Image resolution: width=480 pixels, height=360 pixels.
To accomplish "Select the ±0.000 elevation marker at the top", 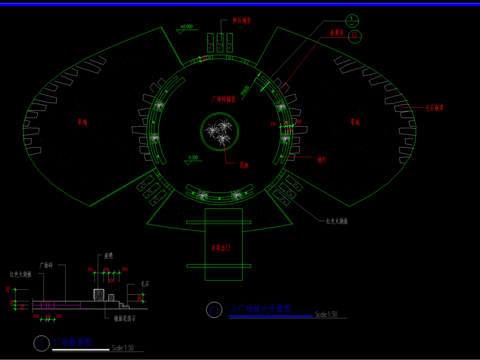I will tap(186, 28).
